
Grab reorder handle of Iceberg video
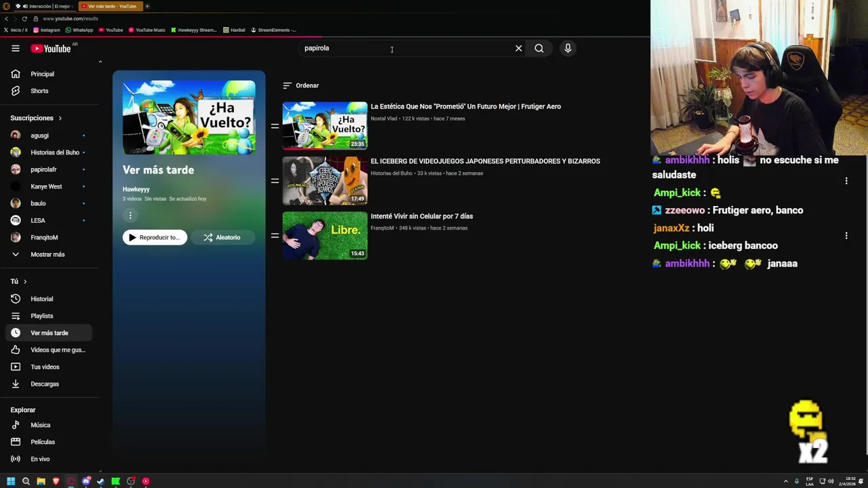point(275,180)
